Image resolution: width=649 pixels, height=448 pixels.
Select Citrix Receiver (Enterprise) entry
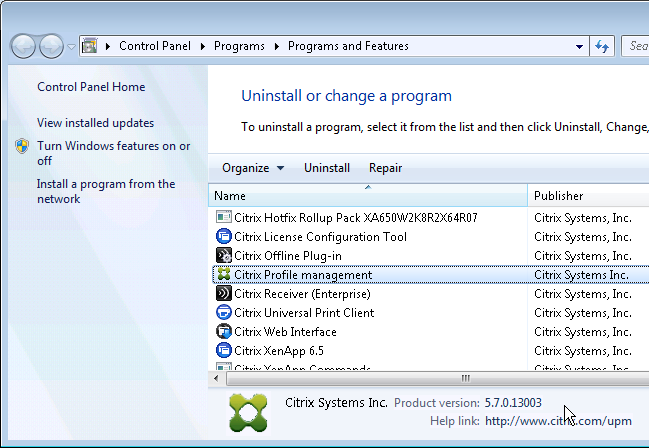(x=303, y=294)
